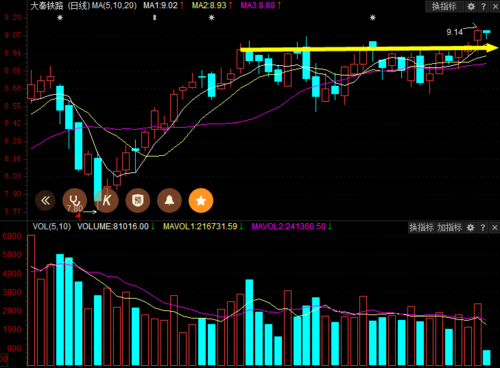Open help icon in volume panel

point(483,228)
